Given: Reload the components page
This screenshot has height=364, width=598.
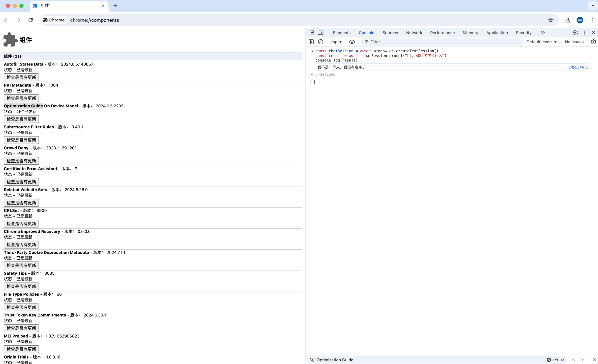Looking at the screenshot, I should [31, 20].
